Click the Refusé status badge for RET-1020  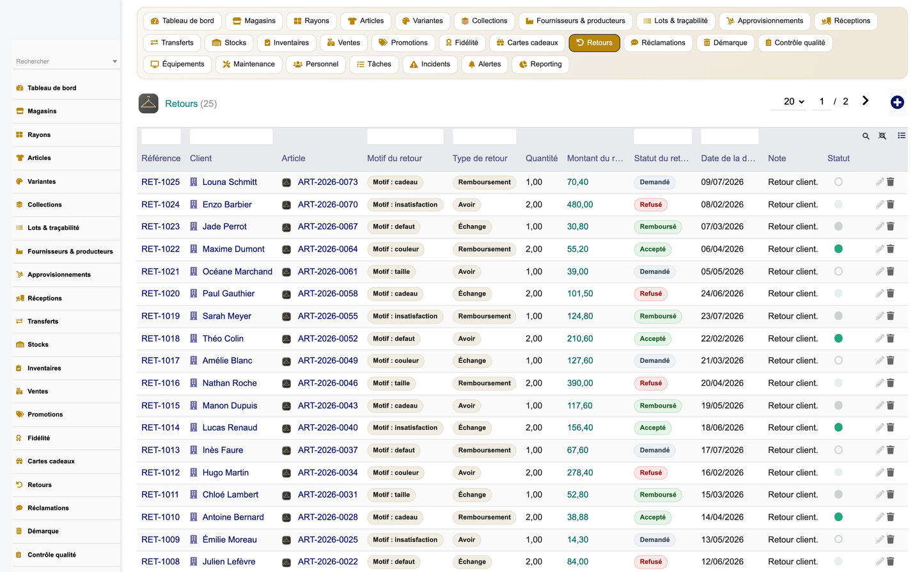pos(651,294)
